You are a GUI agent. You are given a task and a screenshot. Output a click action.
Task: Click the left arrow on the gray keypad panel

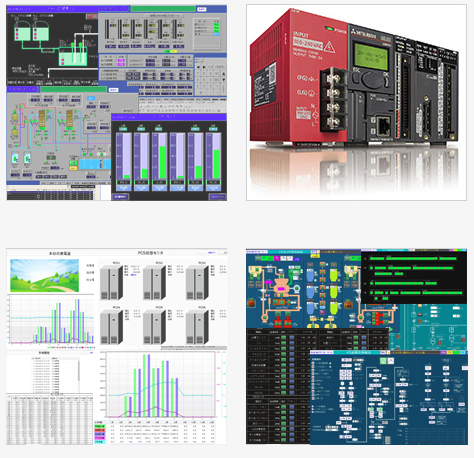(199, 67)
